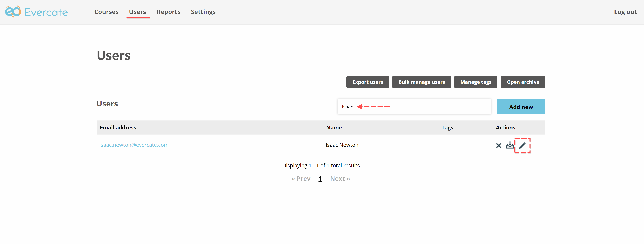Open the user archive
Viewport: 644px width, 244px height.
[523, 82]
